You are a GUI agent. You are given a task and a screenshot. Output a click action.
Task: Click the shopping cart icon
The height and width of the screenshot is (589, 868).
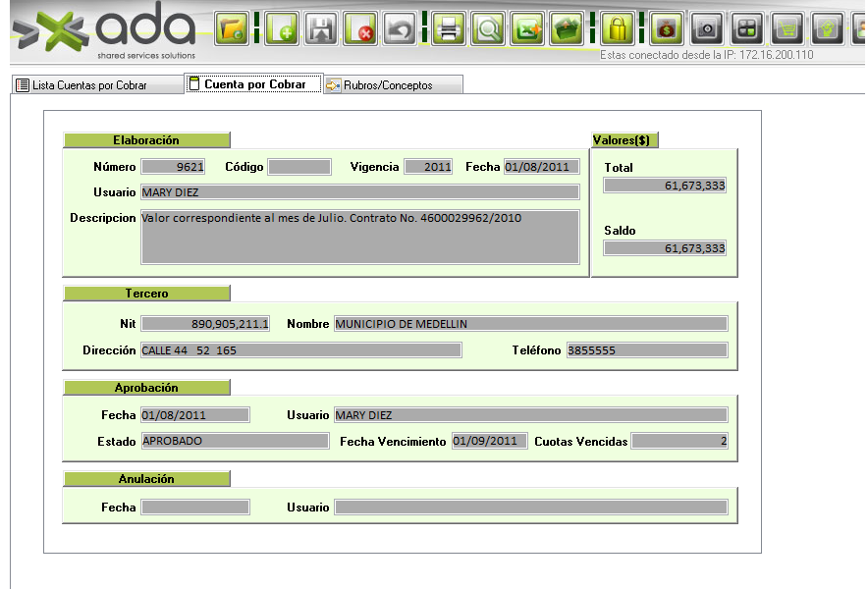point(787,28)
